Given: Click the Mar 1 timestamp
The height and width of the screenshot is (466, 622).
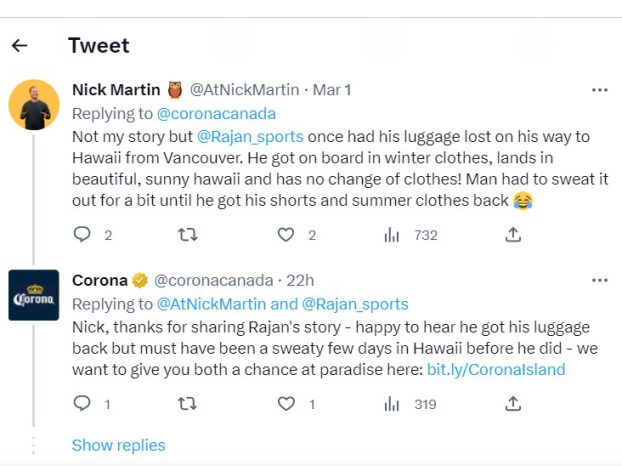Looking at the screenshot, I should pos(332,90).
